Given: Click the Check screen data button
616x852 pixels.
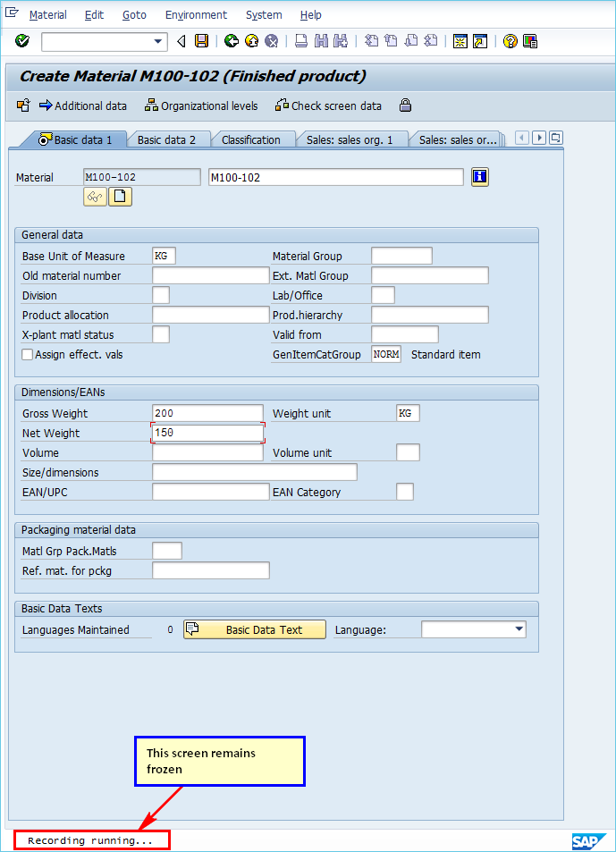Looking at the screenshot, I should pos(328,105).
